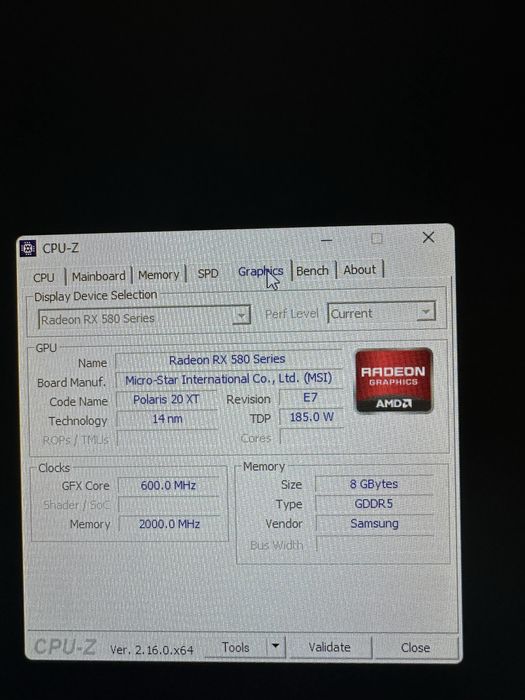Open the Display Device Selection dropdown
Screen dimensions: 525x700
[145, 318]
